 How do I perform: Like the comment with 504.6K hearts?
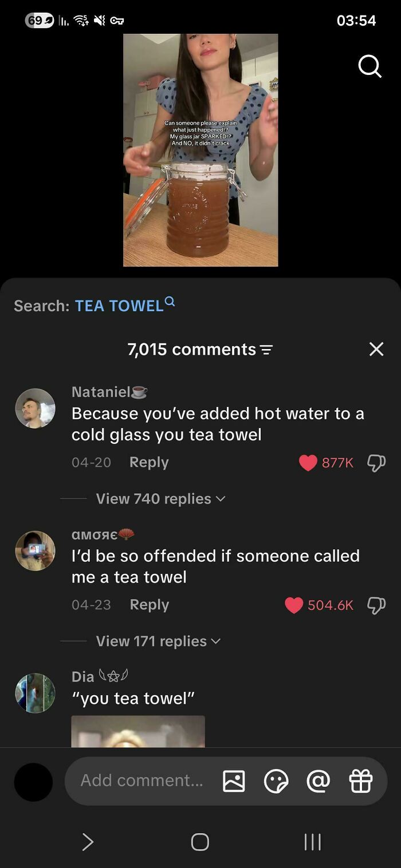[x=294, y=605]
